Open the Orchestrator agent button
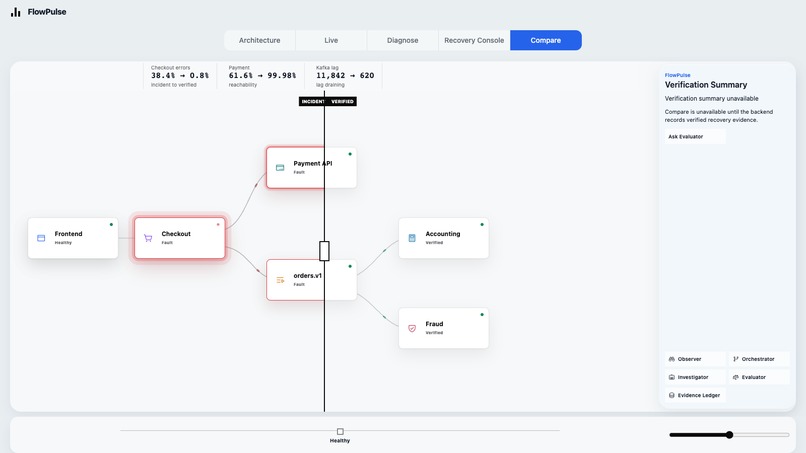The height and width of the screenshot is (453, 806). pyautogui.click(x=759, y=359)
